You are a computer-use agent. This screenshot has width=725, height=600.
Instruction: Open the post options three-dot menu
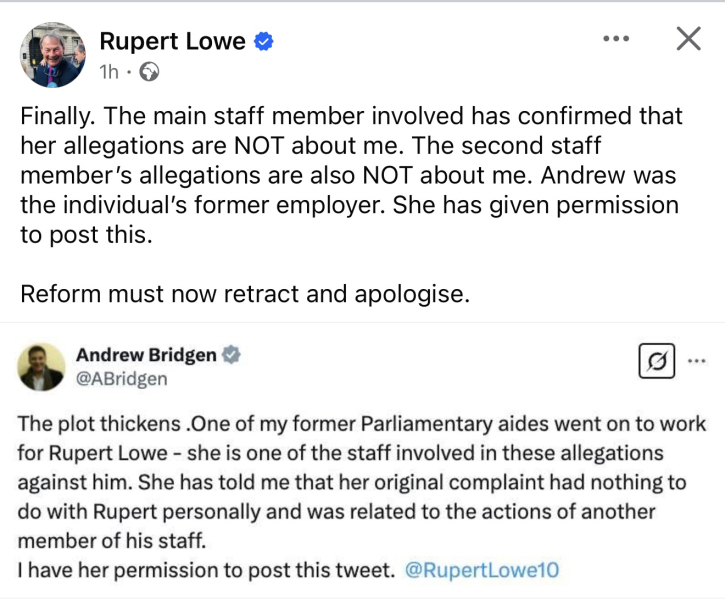coord(616,39)
